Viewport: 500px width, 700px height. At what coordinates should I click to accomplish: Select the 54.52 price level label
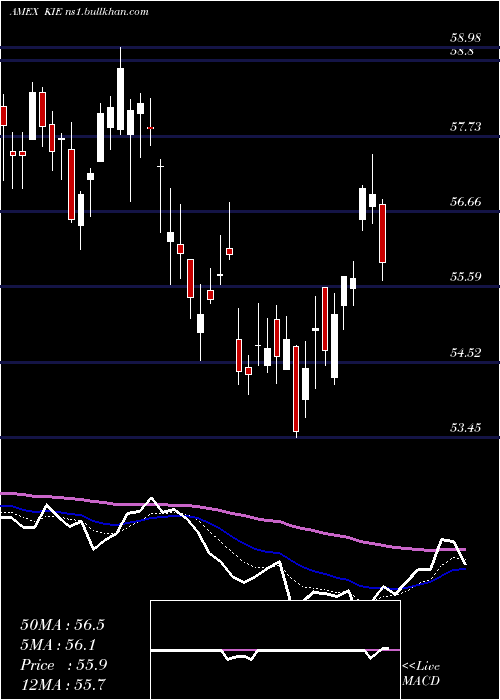(x=465, y=353)
